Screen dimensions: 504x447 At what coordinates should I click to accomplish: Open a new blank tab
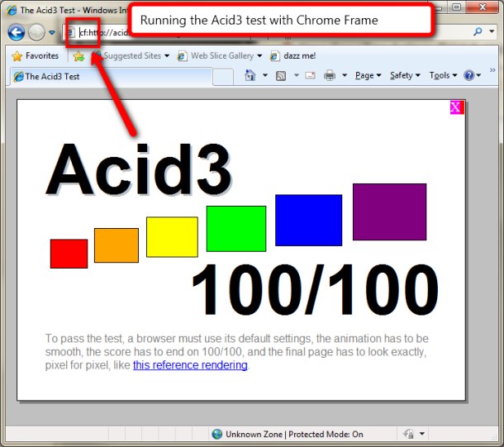[223, 77]
